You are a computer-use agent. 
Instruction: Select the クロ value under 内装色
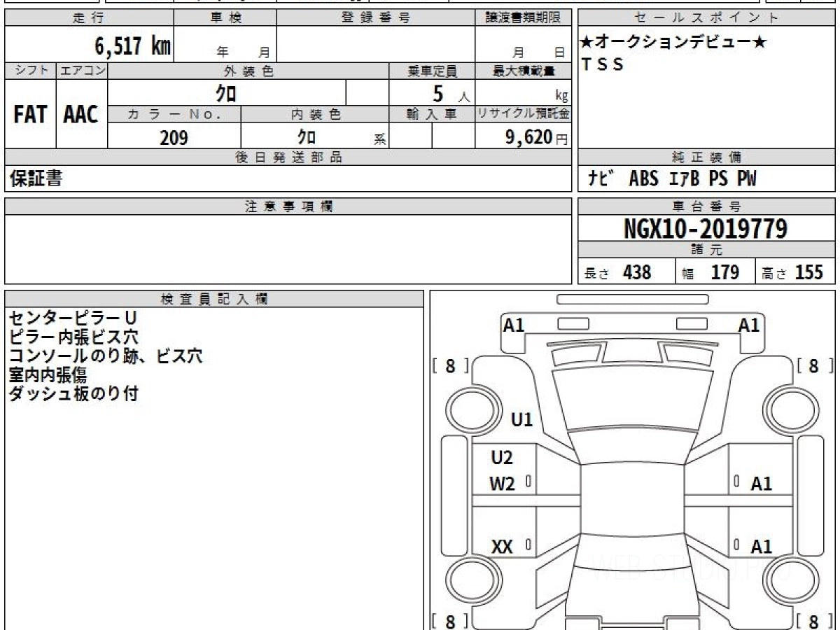coord(306,137)
